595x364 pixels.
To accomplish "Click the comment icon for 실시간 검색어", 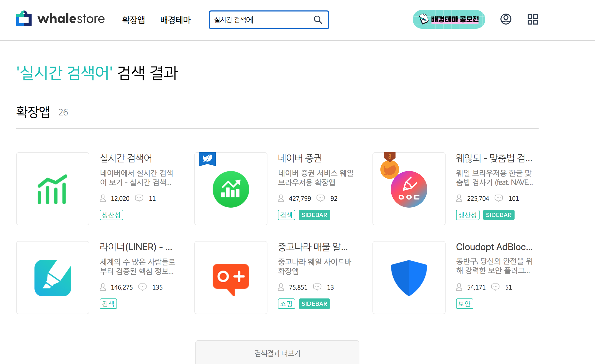I will [139, 198].
